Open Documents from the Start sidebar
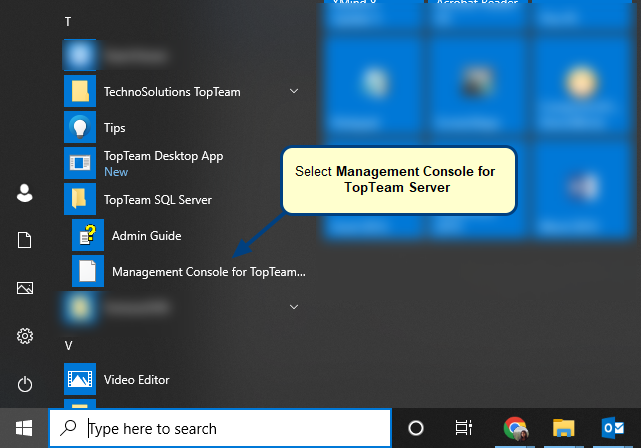The height and width of the screenshot is (448, 641). click(25, 240)
